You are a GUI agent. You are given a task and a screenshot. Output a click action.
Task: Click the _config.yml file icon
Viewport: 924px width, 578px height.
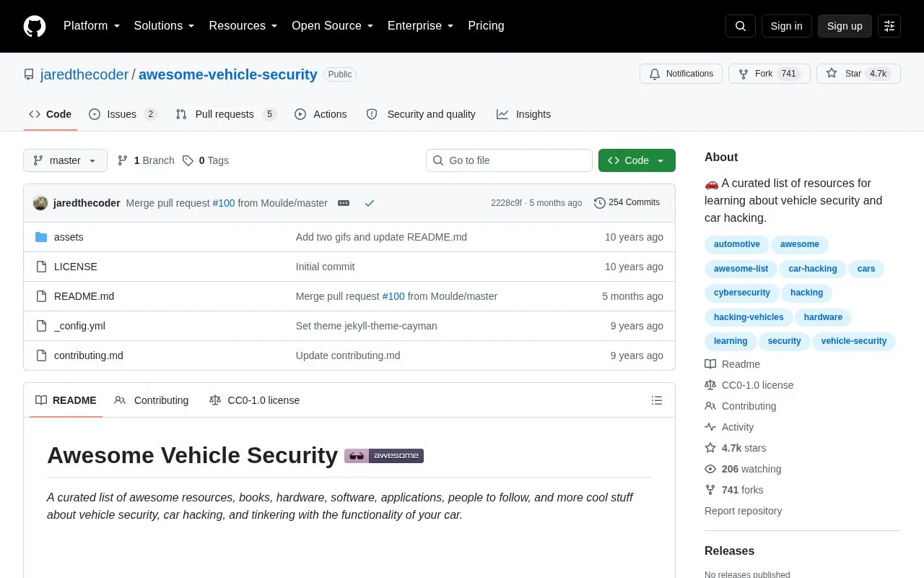[41, 326]
